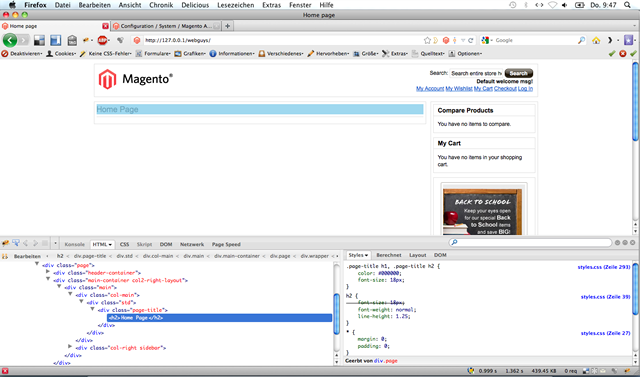Click the Log In link
The image size is (640, 377).
point(525,89)
